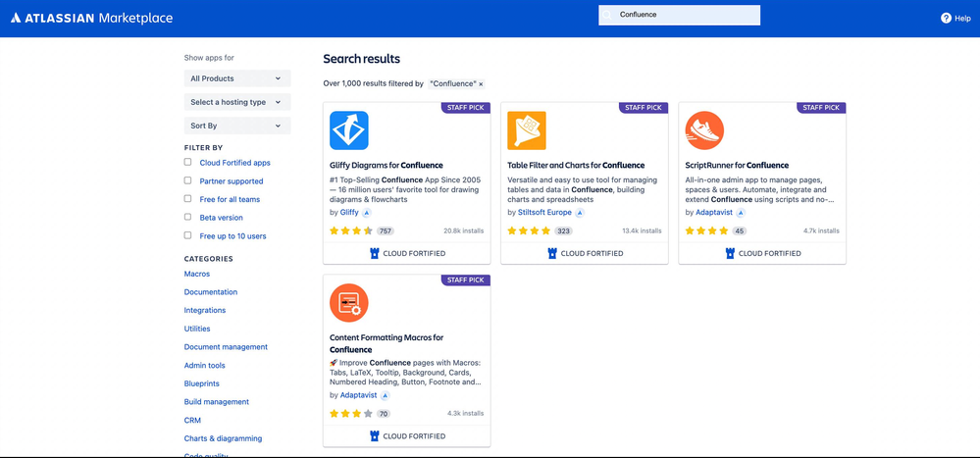
Task: Open Gliffy Diagrams for Confluence title
Action: coord(387,166)
